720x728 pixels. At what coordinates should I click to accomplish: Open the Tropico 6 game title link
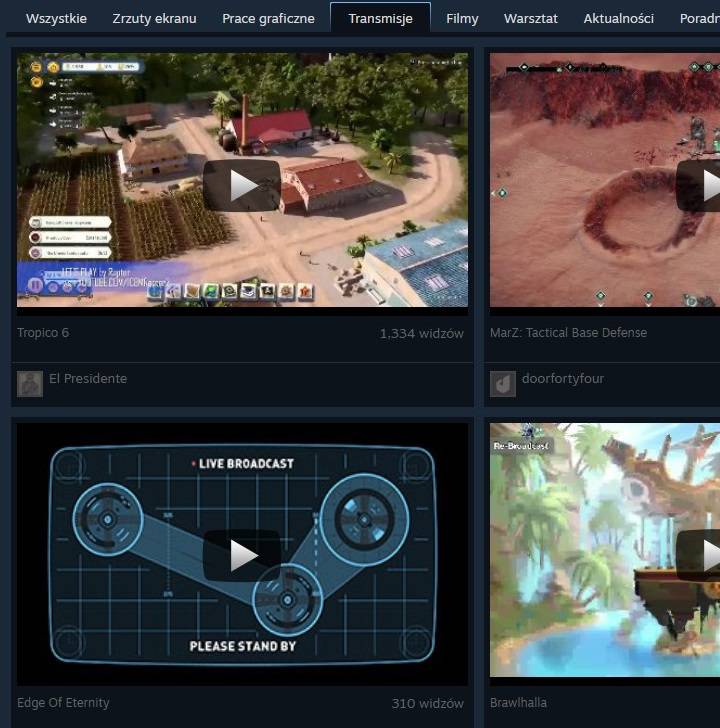(43, 333)
